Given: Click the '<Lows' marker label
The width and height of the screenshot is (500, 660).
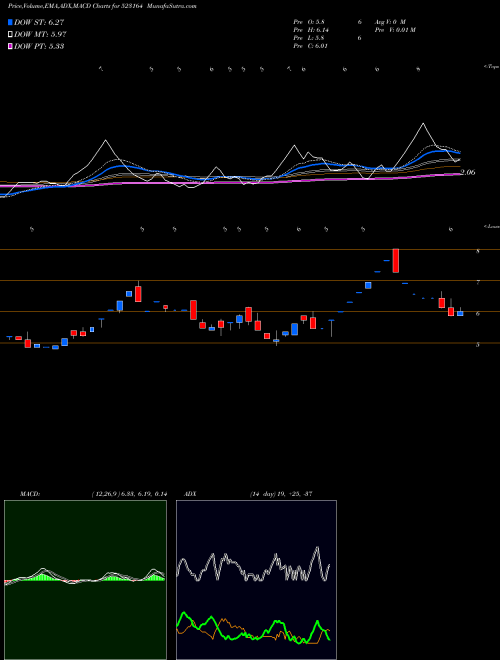Looking at the screenshot, I should pos(491,226).
